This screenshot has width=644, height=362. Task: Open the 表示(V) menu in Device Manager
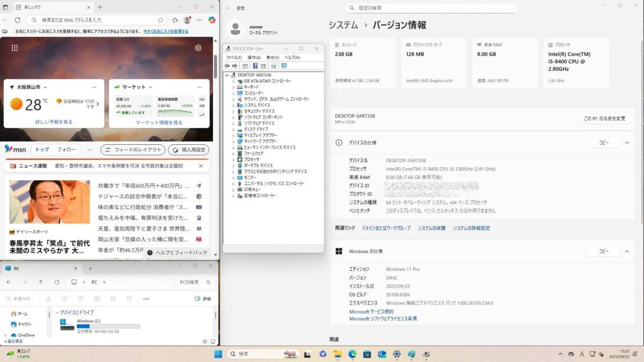point(273,57)
